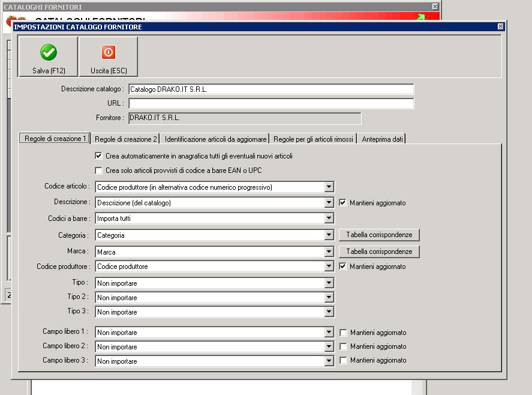Viewport: 532px width, 395px height.
Task: Click the Fornitore field showing DRAKO.IT S.R.L.
Action: 245,118
